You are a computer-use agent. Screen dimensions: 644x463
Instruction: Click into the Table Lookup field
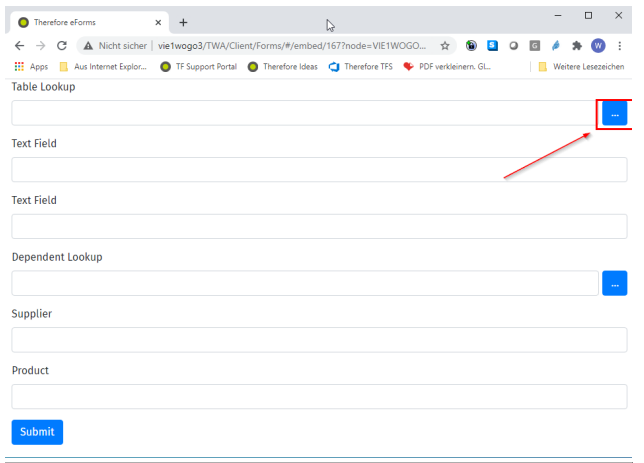(x=305, y=113)
